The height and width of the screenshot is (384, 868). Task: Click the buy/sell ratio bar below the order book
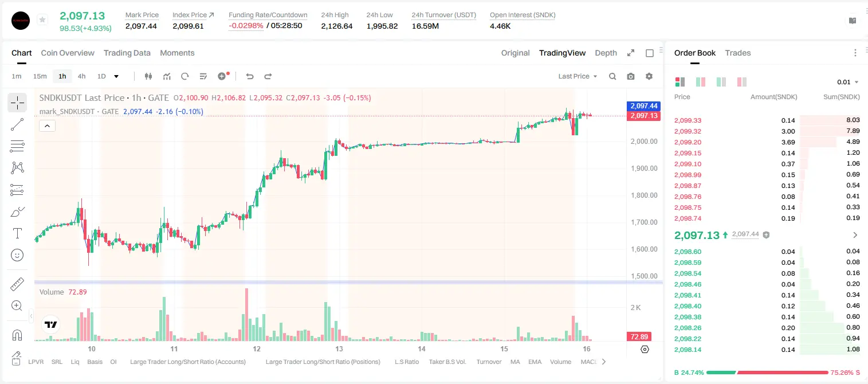[x=767, y=373]
